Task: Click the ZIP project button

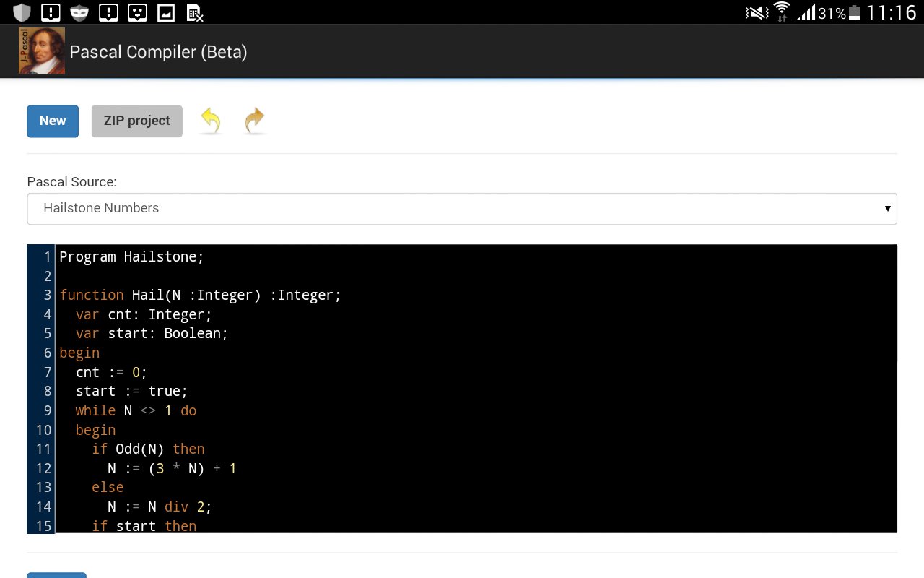Action: pyautogui.click(x=137, y=121)
